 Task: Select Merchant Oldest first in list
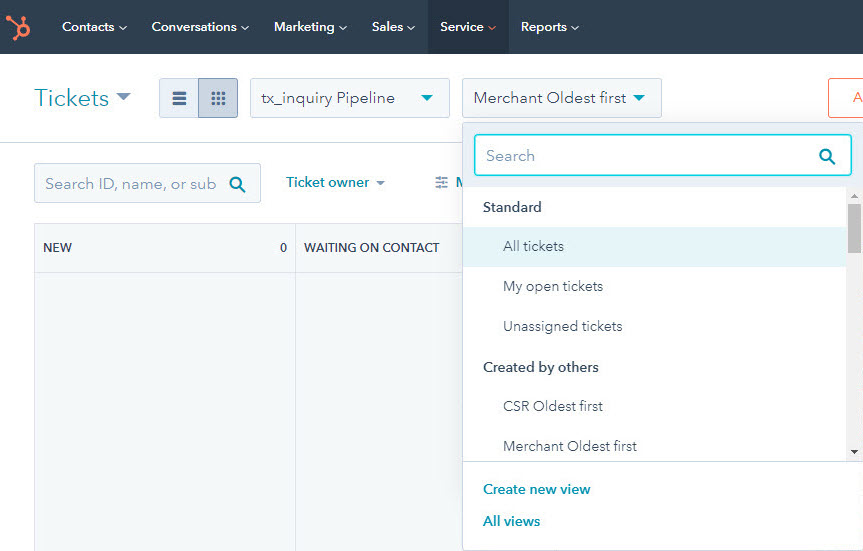tap(654, 446)
